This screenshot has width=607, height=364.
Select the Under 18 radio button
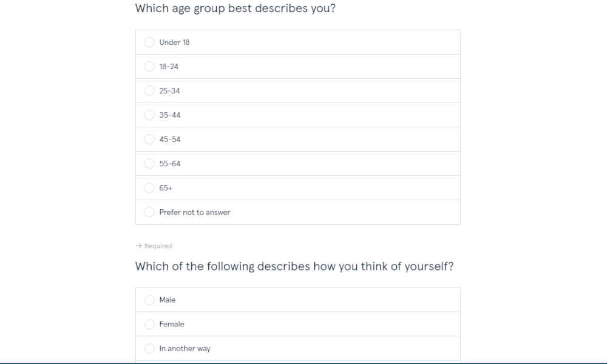149,42
